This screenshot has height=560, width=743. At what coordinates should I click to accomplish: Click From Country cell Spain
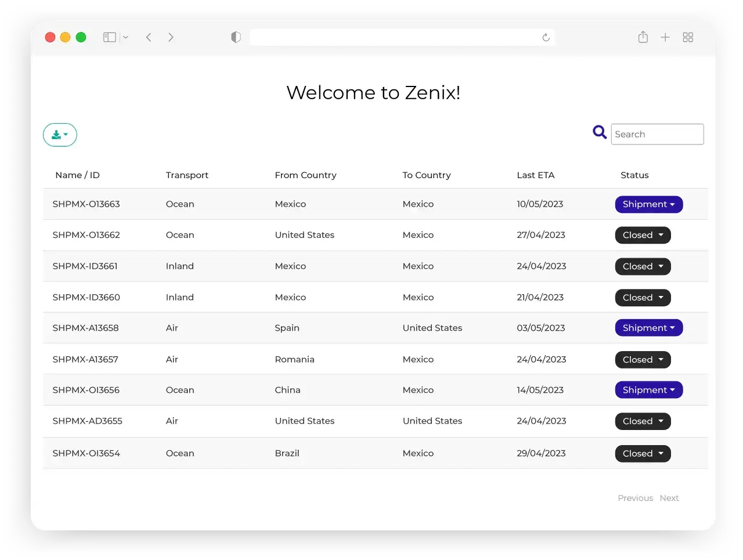[x=287, y=328]
